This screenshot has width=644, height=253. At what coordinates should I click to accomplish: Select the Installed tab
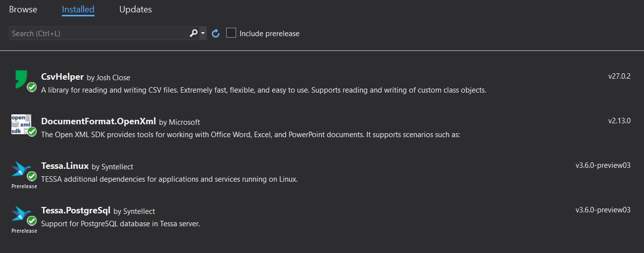pos(78,9)
